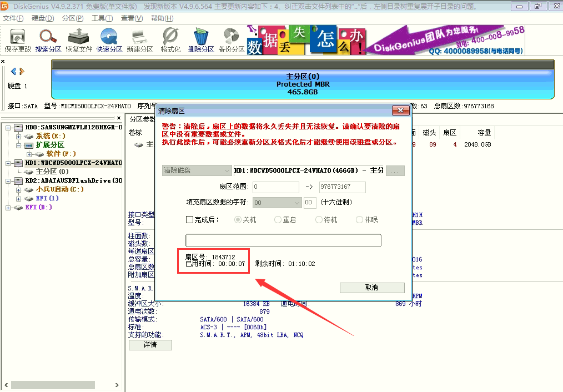563x392 pixels.
Task: Close the disk map pane with the small x
Action: [3, 62]
